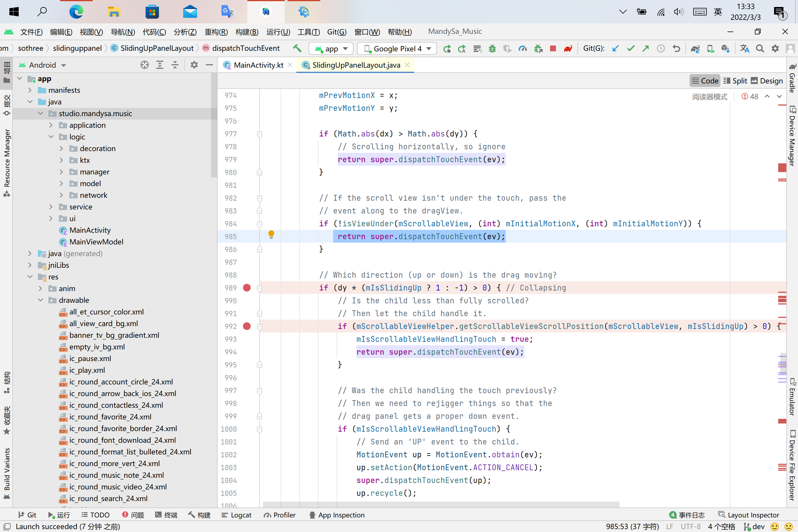Open IDE settings gear in toolbar
The image size is (798, 532).
pos(775,48)
